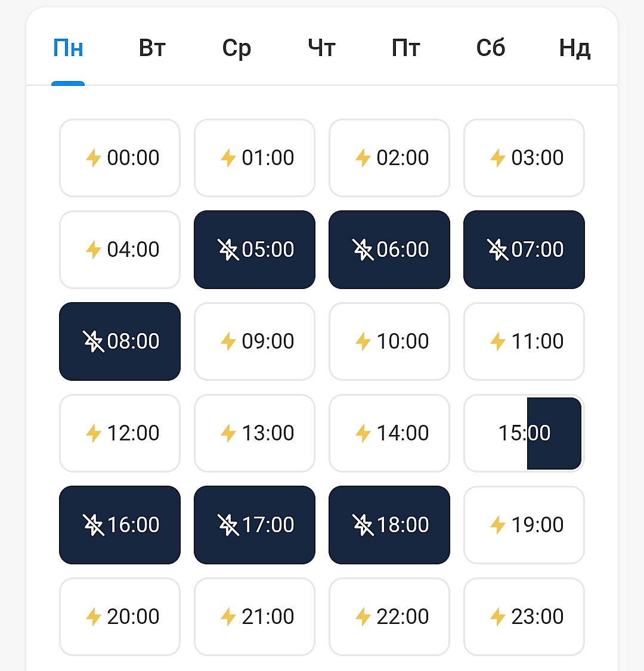Click yellow bolt icon at 10:00
Screen dimensions: 644x671
(363, 341)
